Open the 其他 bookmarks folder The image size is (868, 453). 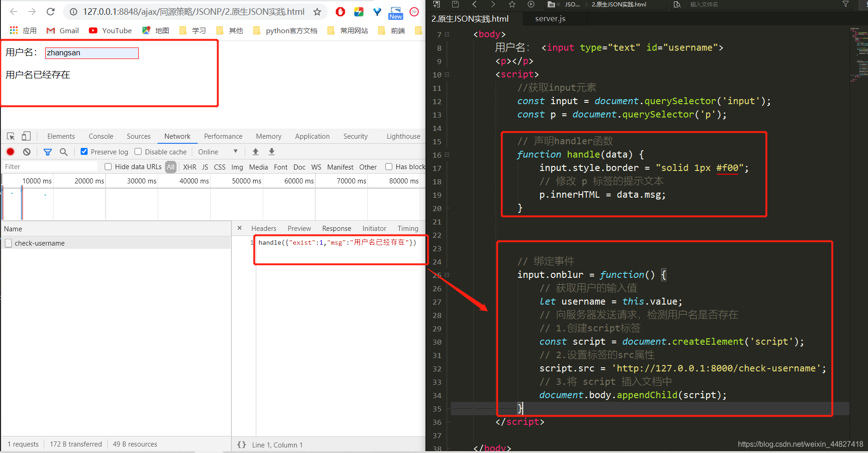point(230,30)
